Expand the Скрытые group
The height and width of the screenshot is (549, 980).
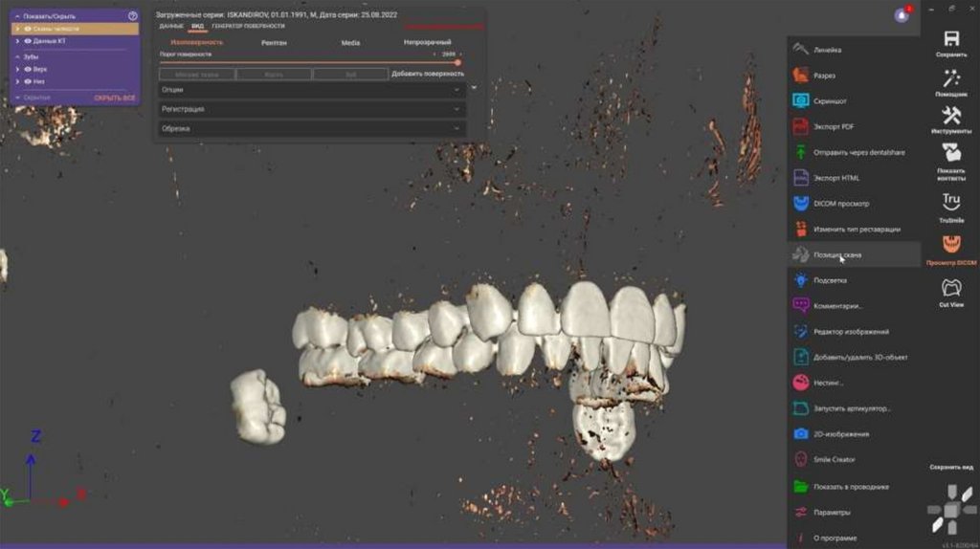tap(17, 99)
